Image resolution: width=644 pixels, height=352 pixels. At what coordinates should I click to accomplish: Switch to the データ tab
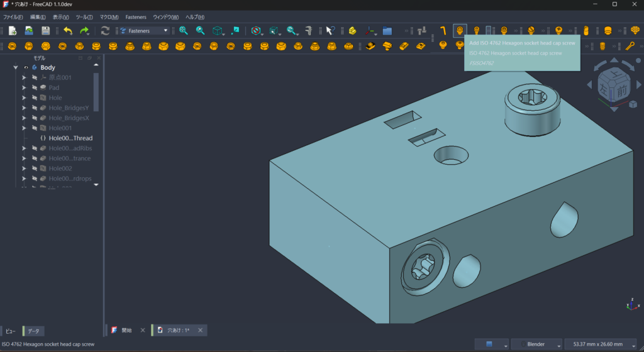[x=34, y=331]
